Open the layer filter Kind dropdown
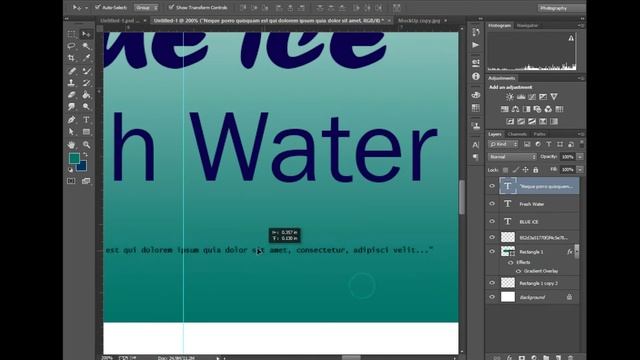The height and width of the screenshot is (360, 640). (504, 144)
